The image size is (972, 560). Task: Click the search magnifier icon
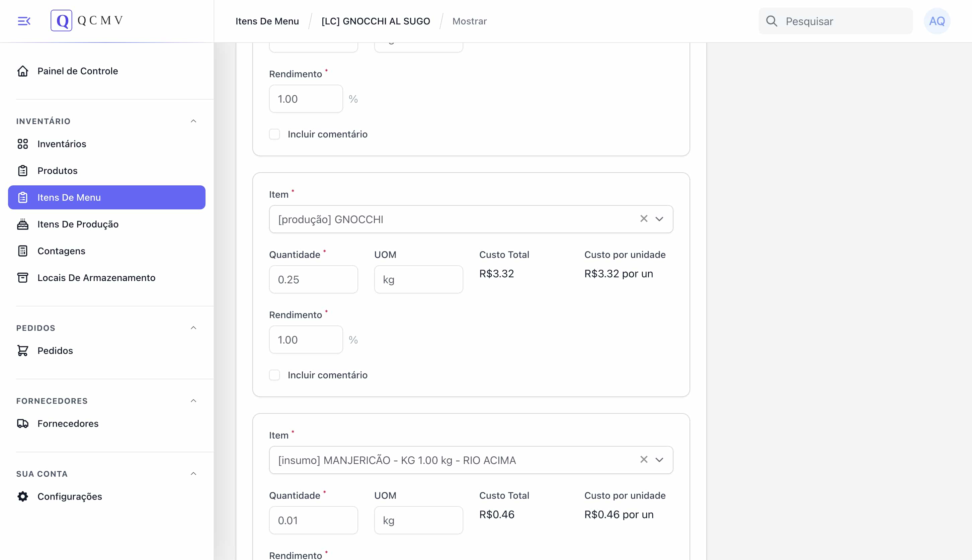pyautogui.click(x=772, y=21)
